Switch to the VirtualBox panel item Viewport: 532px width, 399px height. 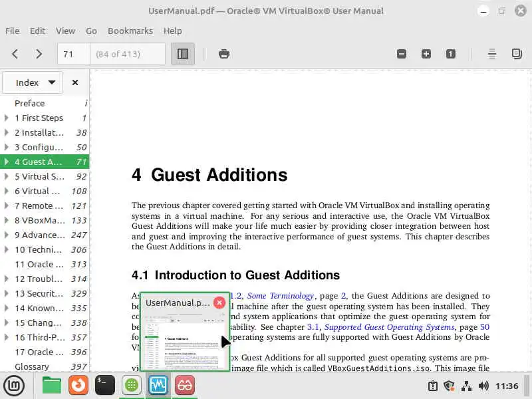158,386
